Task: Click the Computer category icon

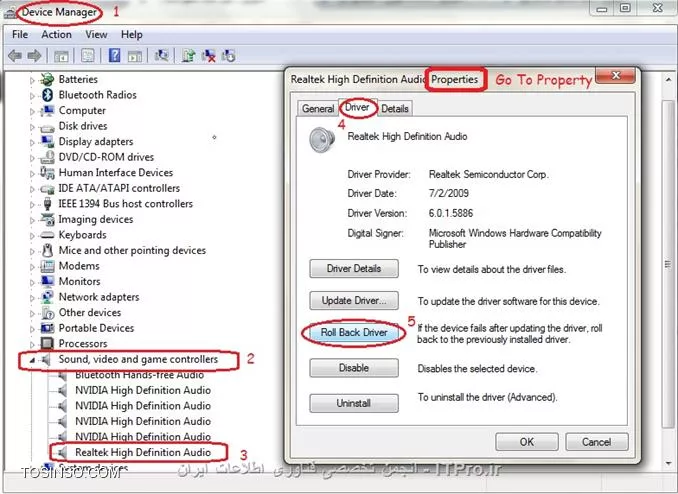Action: tap(47, 111)
